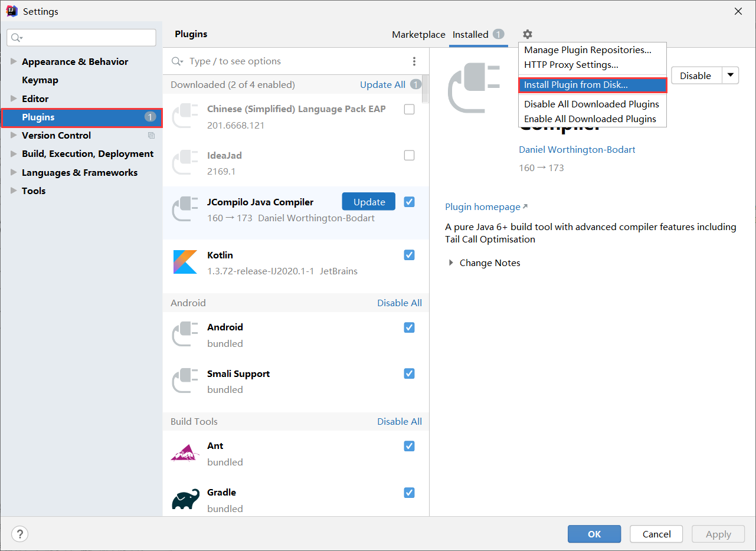This screenshot has width=756, height=551.
Task: Expand Languages & Frameworks node
Action: click(14, 173)
